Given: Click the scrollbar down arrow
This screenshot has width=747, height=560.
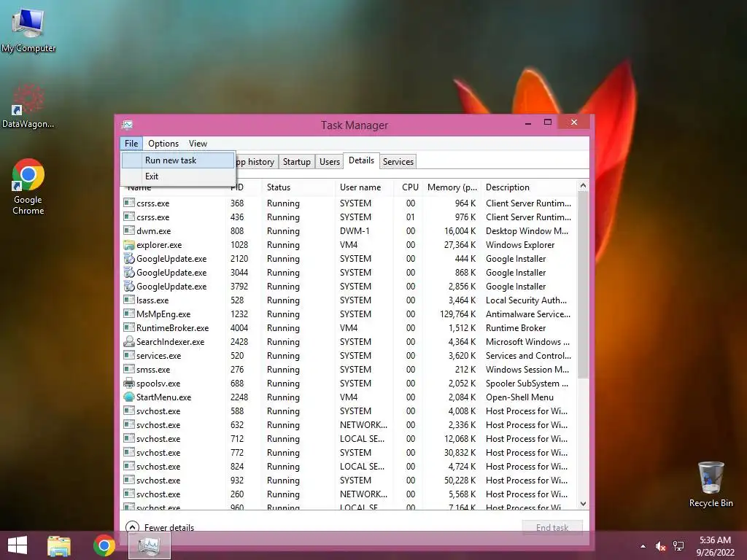Looking at the screenshot, I should 583,504.
